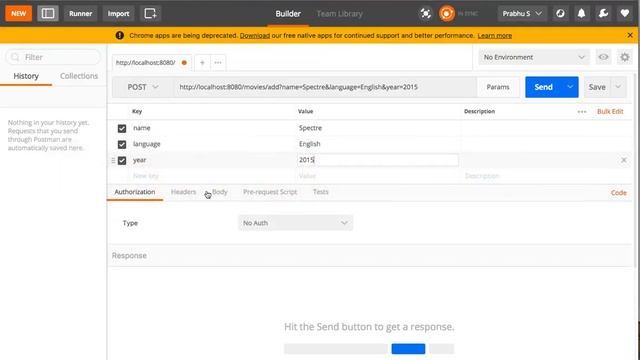Click the Download link in deprecation banner
The image size is (640, 360).
(x=255, y=36)
